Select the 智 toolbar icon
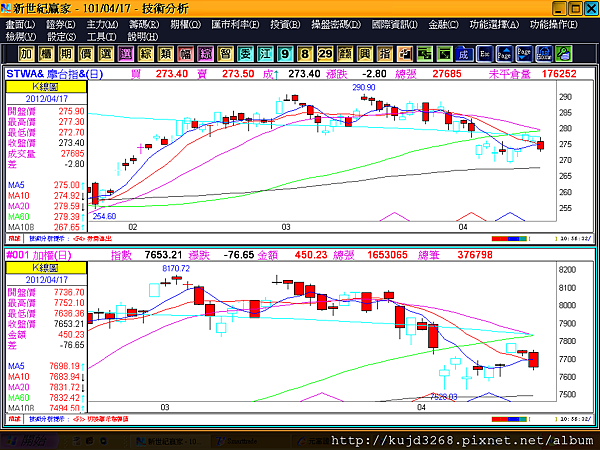The width and height of the screenshot is (600, 450). 225,54
